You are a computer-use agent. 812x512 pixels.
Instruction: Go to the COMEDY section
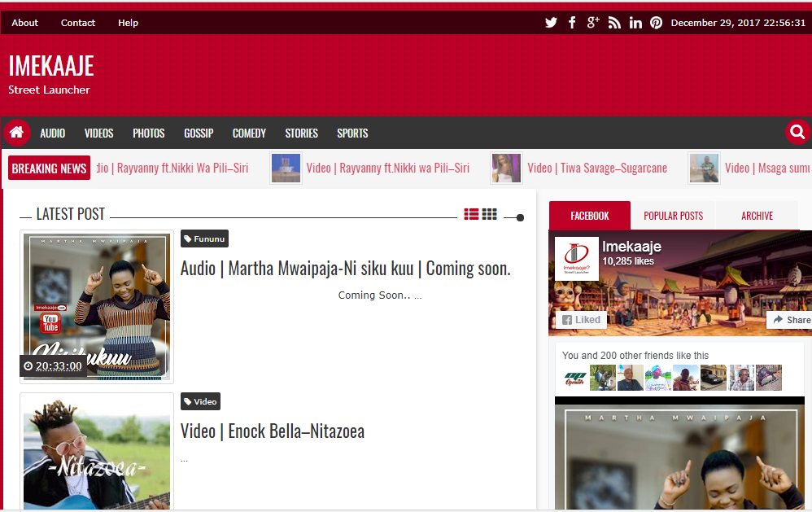click(249, 133)
